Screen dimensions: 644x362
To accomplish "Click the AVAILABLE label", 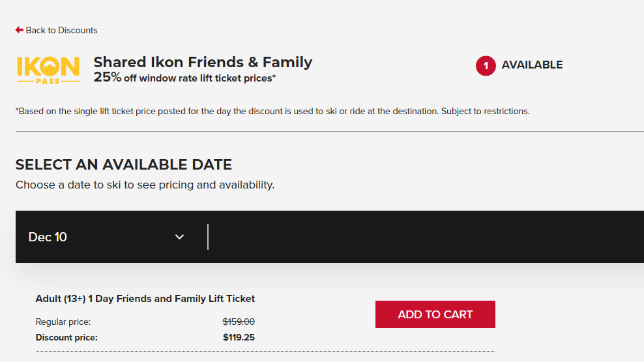I will coord(532,65).
